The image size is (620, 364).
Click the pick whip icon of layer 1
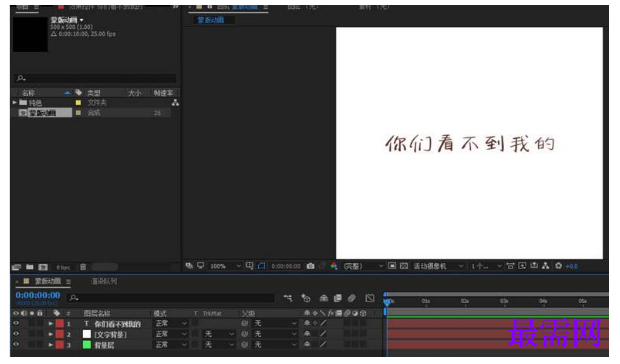(244, 323)
